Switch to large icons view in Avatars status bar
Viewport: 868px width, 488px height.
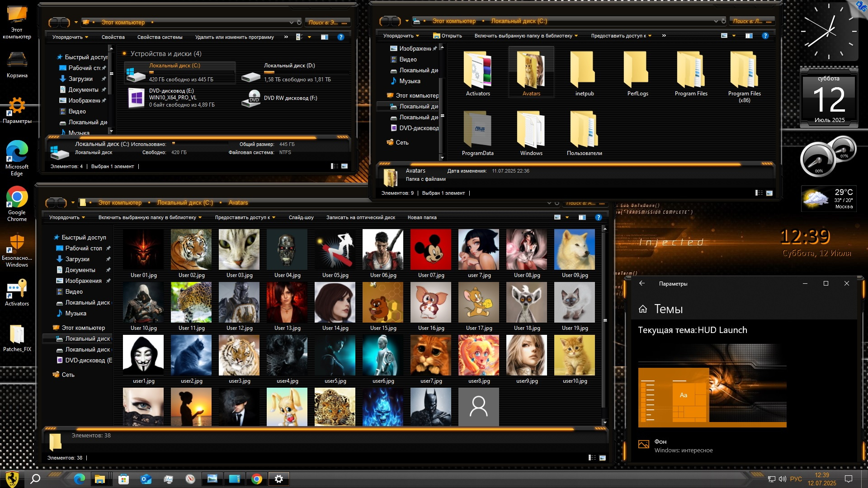tap(602, 458)
